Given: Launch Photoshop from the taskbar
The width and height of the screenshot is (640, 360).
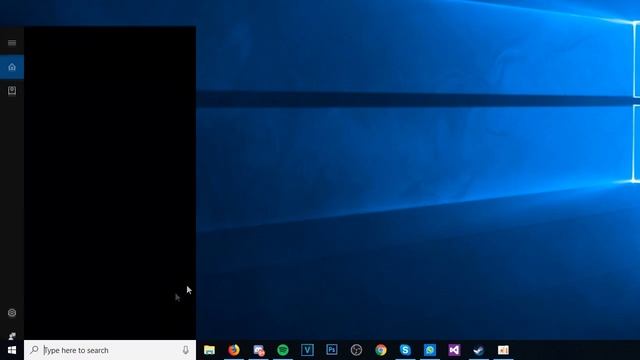Looking at the screenshot, I should [332, 350].
